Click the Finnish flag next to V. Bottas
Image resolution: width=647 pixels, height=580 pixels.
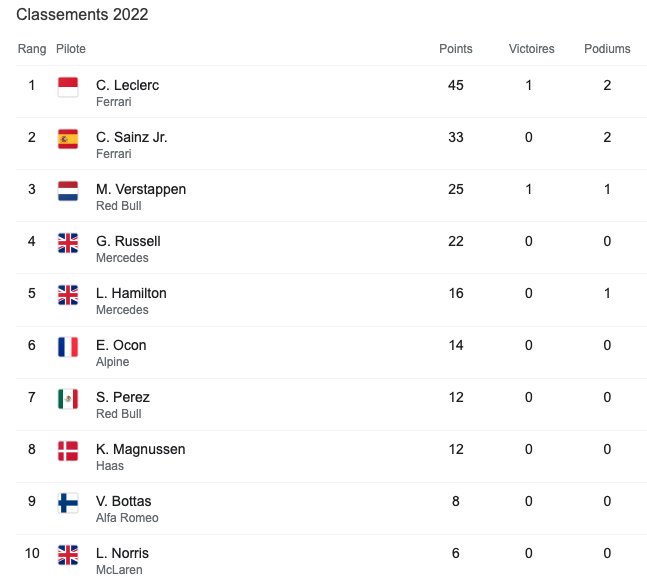pyautogui.click(x=68, y=503)
